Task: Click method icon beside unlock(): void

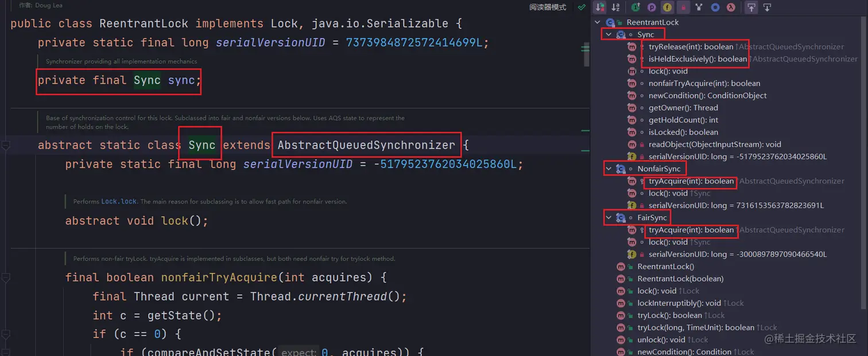Action: (x=621, y=340)
